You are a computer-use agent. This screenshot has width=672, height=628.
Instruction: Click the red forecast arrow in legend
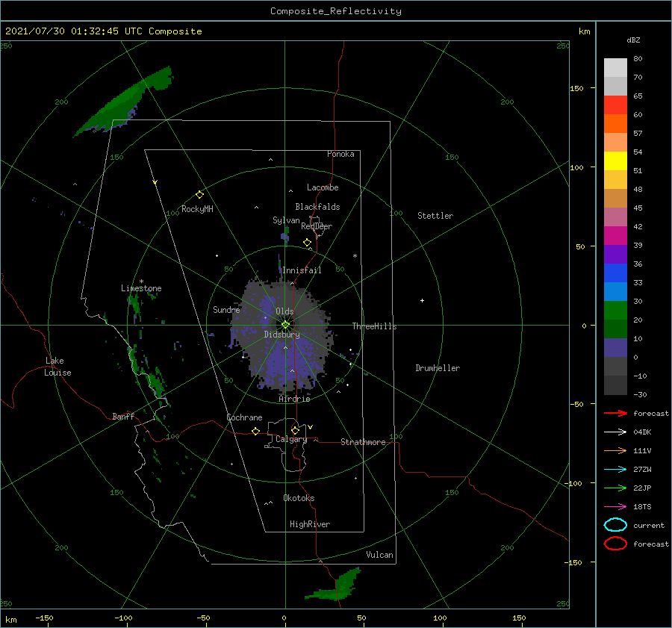point(615,413)
